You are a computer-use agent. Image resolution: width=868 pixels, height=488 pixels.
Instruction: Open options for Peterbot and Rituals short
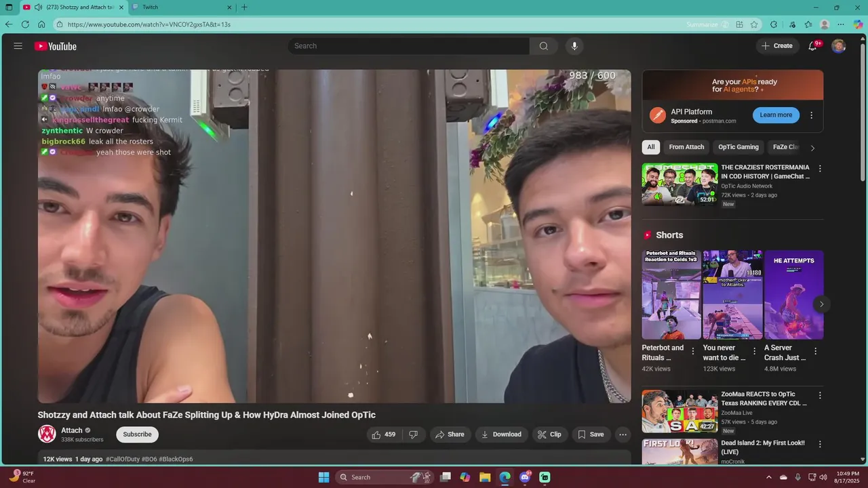pyautogui.click(x=693, y=351)
